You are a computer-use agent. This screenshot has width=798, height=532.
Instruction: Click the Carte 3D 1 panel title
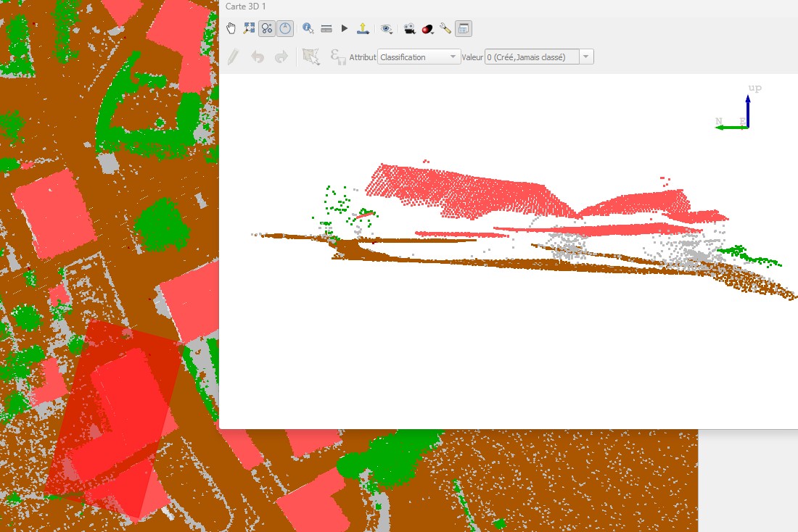[x=246, y=6]
